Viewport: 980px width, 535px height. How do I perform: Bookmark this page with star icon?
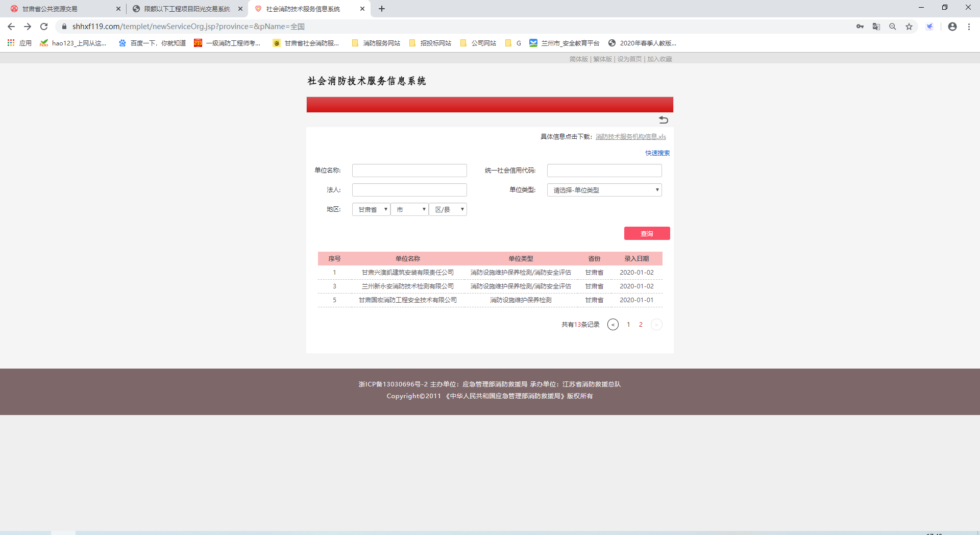coord(909,27)
